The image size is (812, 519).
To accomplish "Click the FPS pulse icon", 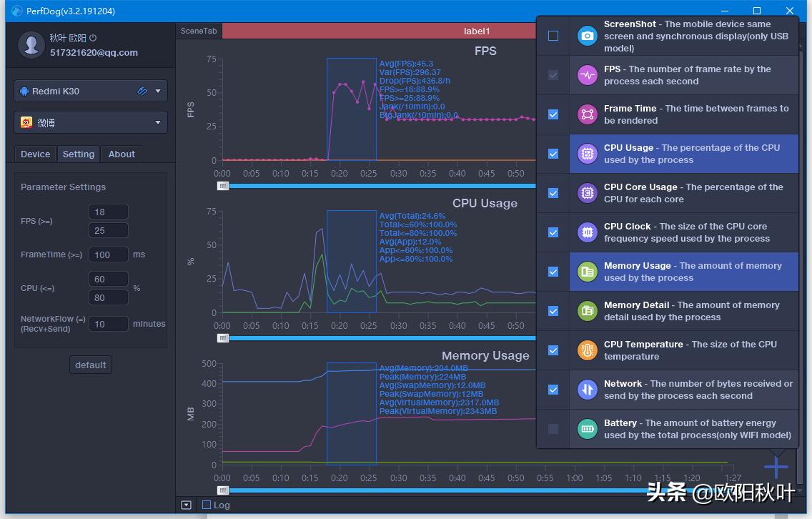I will tap(588, 75).
